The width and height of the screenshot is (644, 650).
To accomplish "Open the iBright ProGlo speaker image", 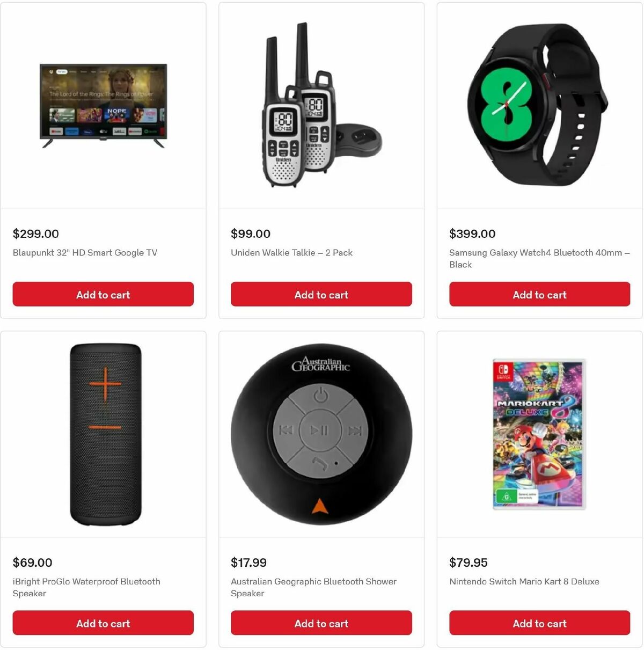I will click(x=106, y=434).
